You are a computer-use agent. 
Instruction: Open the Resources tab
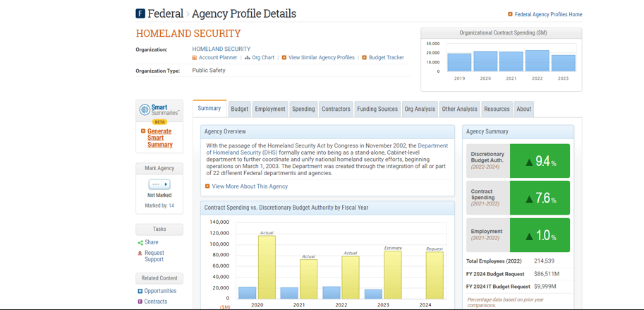click(x=497, y=109)
